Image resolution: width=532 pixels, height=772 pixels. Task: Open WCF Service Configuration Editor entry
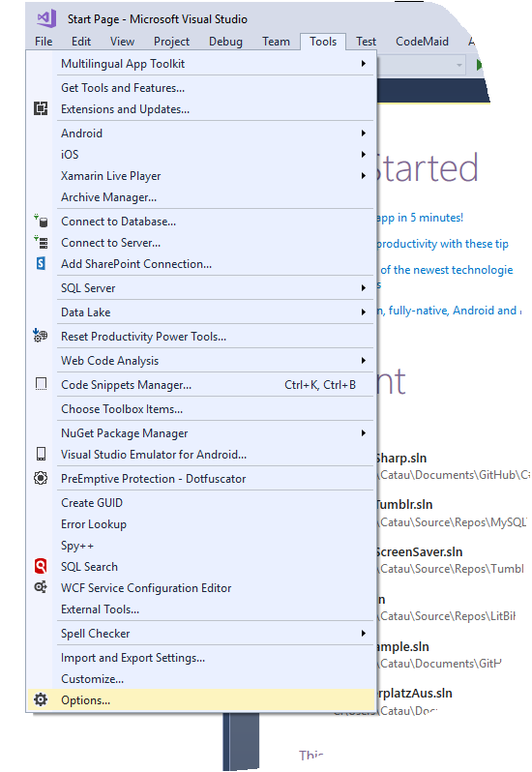202,588
